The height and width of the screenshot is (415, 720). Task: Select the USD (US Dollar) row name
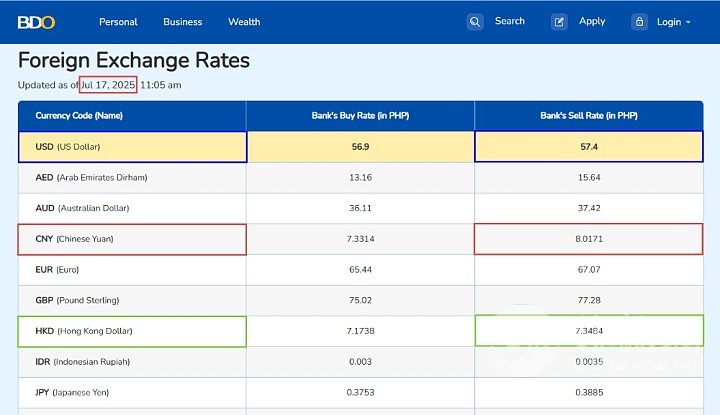tap(68, 147)
